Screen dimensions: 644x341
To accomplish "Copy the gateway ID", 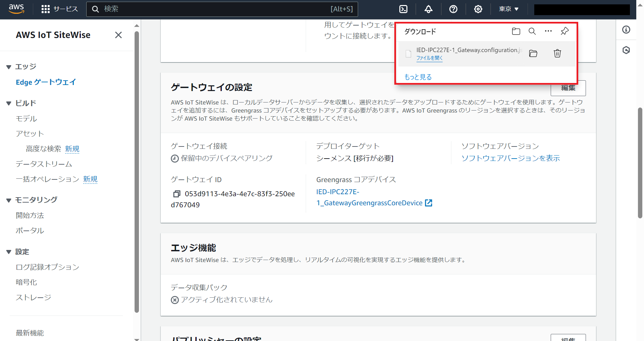I will coord(176,194).
